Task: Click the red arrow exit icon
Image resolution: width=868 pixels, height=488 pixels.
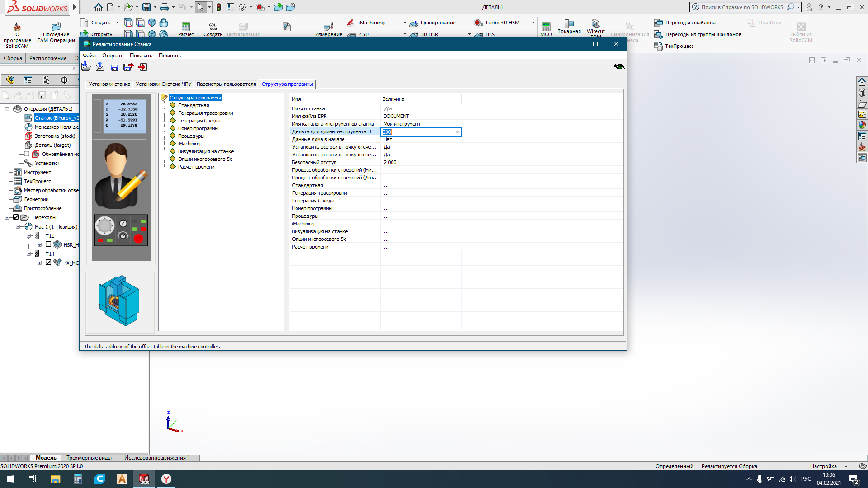Action: click(x=143, y=67)
